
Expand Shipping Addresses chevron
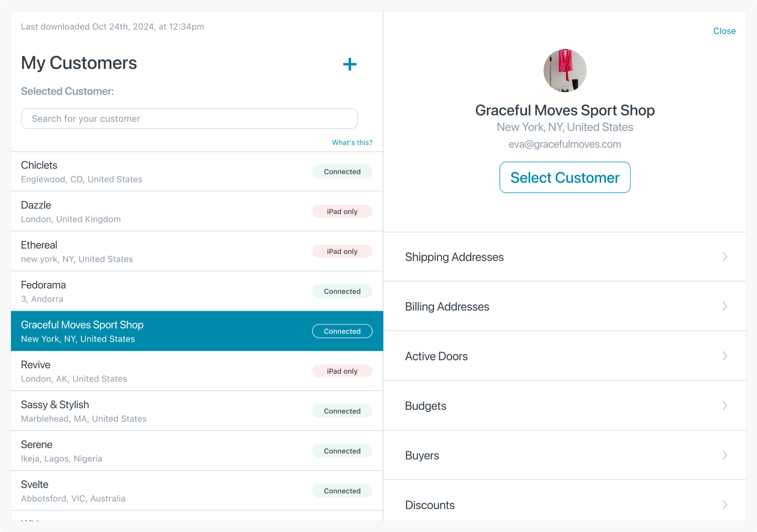[724, 257]
